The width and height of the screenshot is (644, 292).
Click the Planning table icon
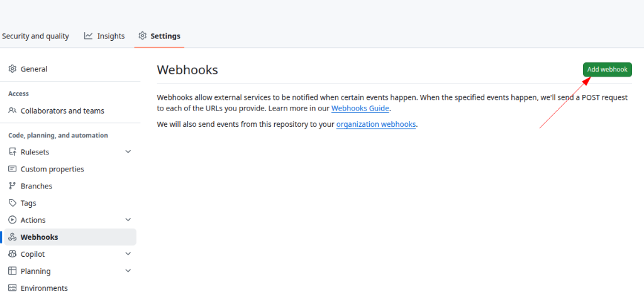point(13,271)
